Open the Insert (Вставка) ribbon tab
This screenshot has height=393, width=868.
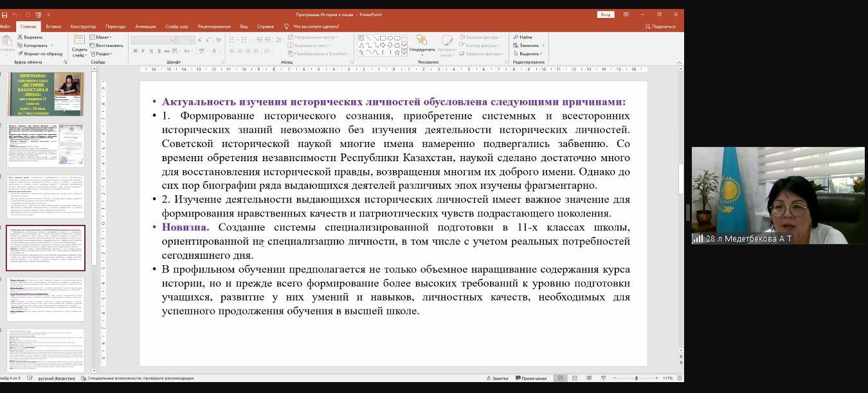(53, 26)
